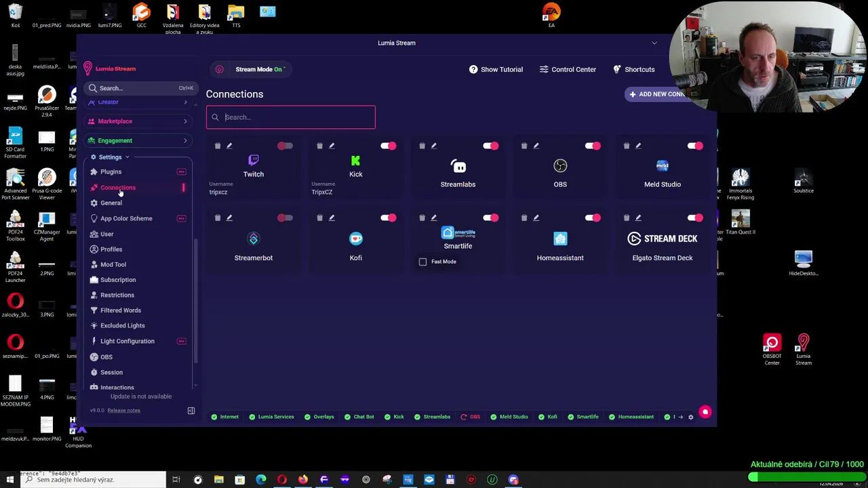Click the Connections search field

[290, 117]
